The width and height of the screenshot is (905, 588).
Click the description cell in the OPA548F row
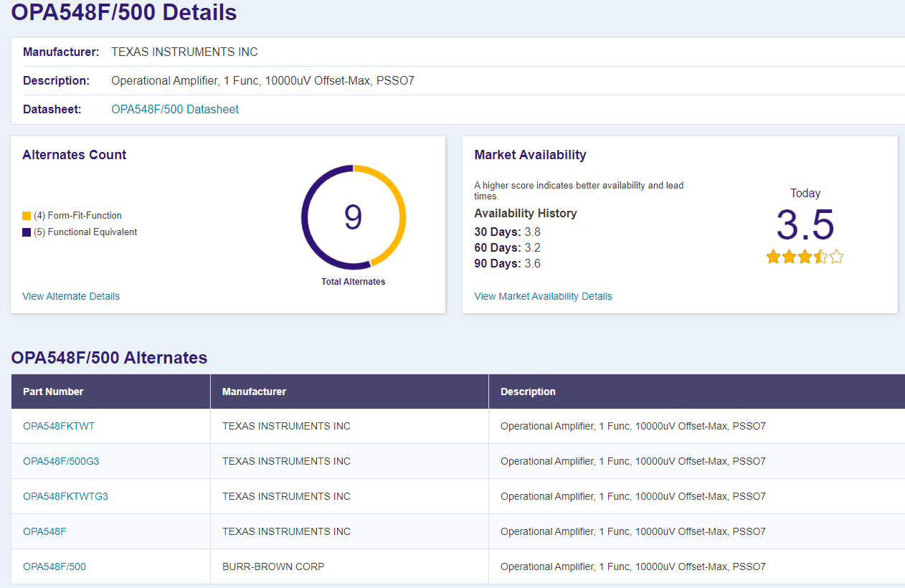pyautogui.click(x=697, y=531)
